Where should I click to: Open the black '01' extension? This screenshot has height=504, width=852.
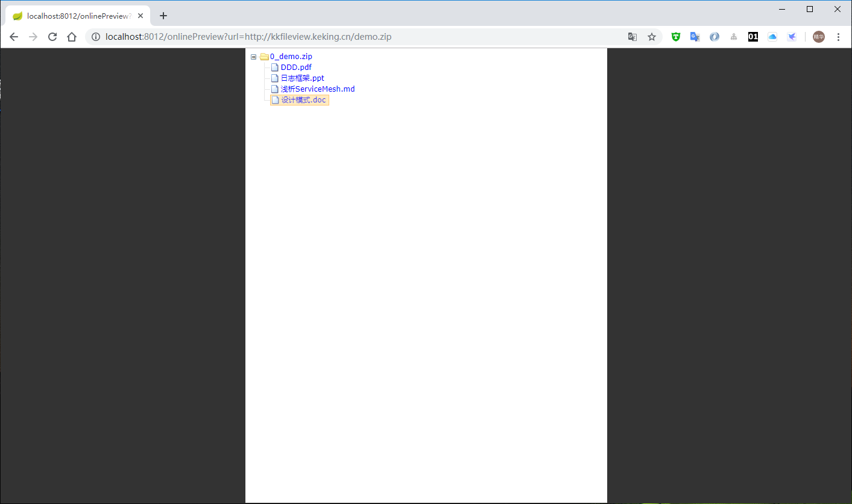coord(753,37)
